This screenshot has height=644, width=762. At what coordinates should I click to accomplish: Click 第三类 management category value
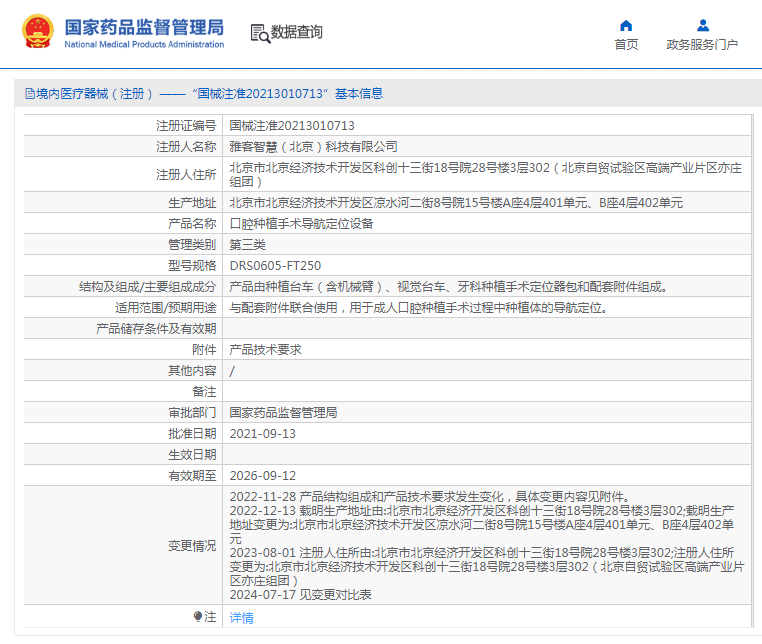pyautogui.click(x=247, y=244)
